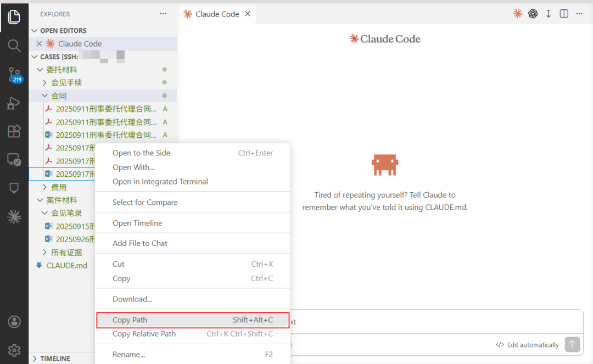Choose Copy from context menu
593x364 pixels.
point(193,278)
